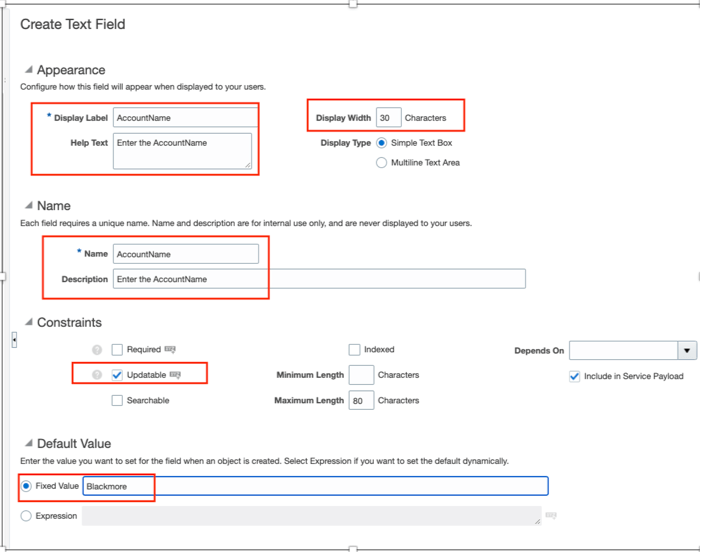The image size is (701, 552).
Task: Collapse the Name section
Action: click(28, 205)
